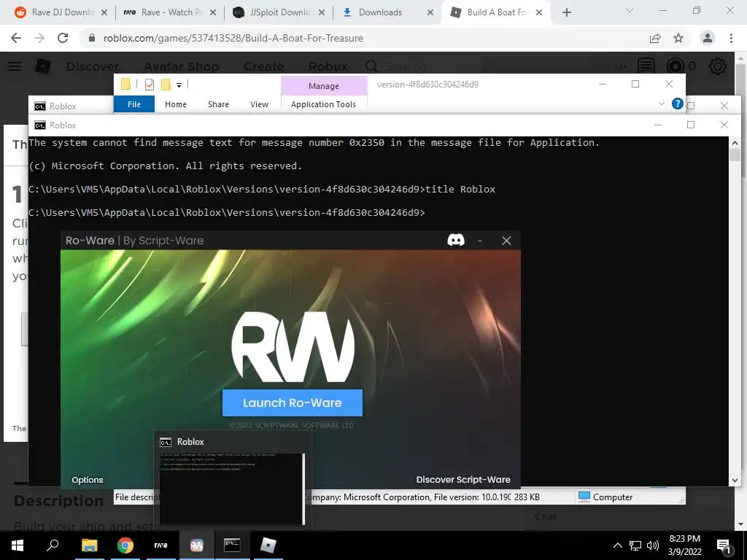
Task: Open Discover Script-Ware link
Action: pyautogui.click(x=463, y=480)
